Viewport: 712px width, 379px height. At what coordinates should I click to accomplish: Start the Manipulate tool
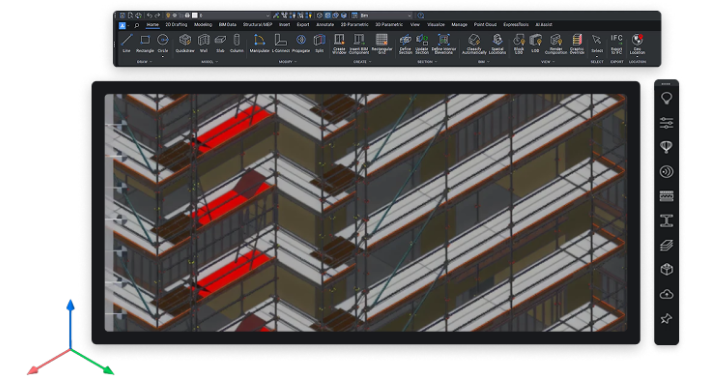(x=259, y=43)
